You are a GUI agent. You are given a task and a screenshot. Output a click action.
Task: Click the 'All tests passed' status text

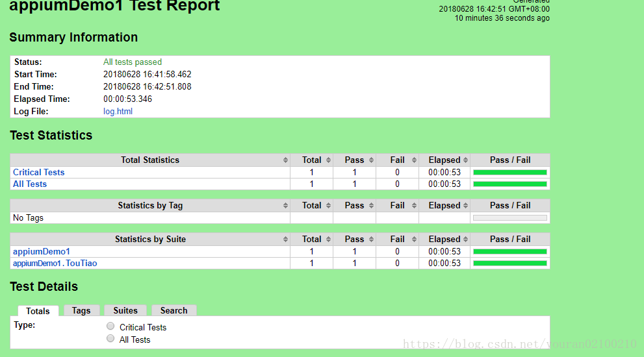pyautogui.click(x=133, y=62)
